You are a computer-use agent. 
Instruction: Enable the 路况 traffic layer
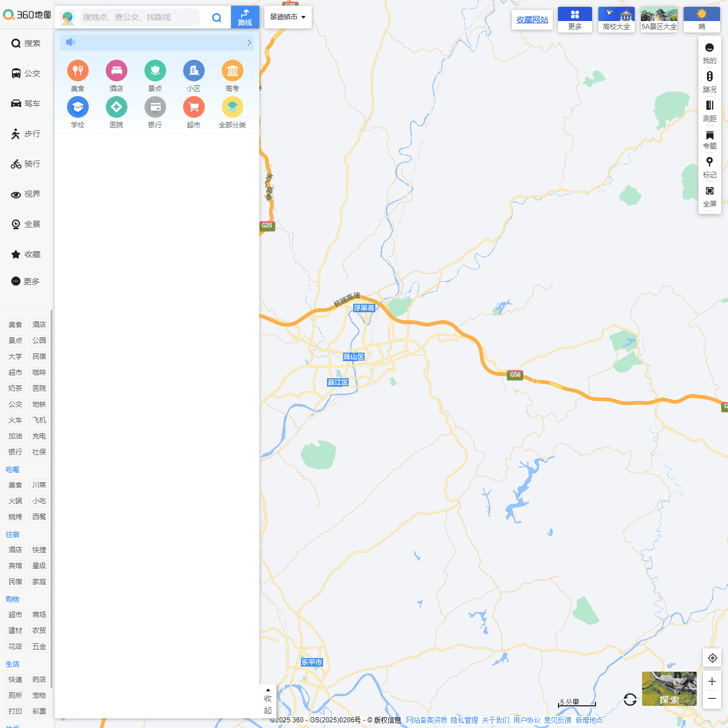point(709,81)
